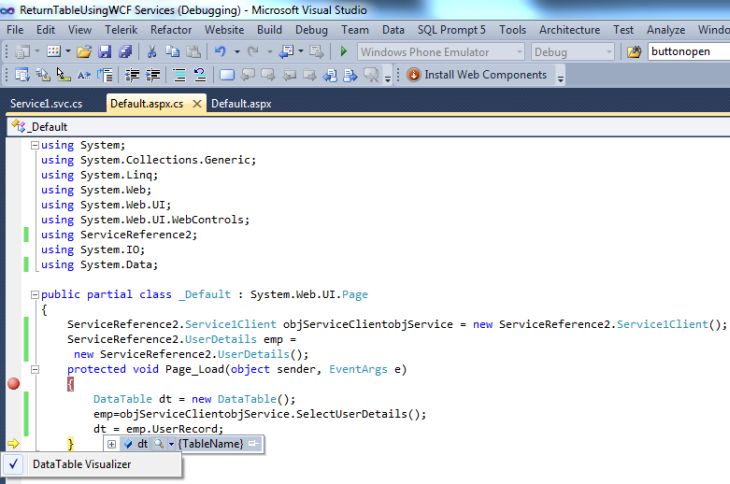Open the Telerik menu
Image resolution: width=730 pixels, height=484 pixels.
(x=121, y=30)
